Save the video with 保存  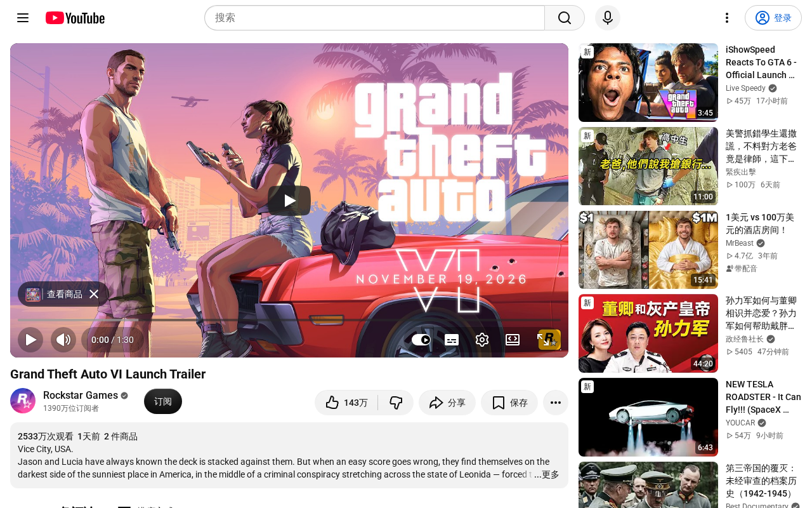509,403
